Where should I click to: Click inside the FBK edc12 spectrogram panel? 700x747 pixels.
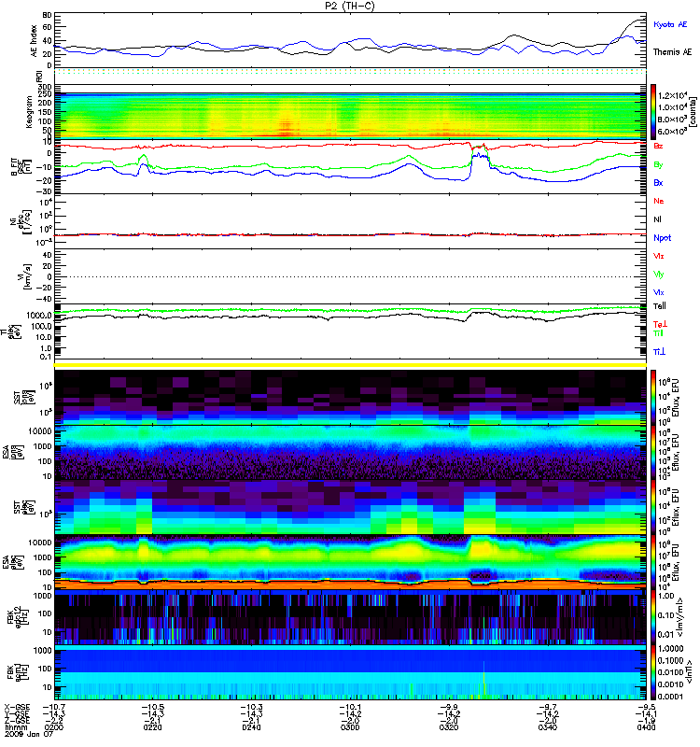point(350,617)
